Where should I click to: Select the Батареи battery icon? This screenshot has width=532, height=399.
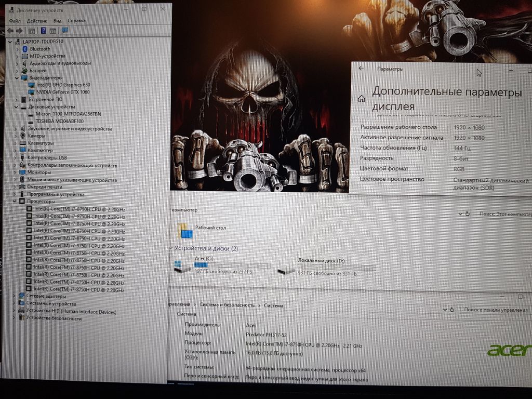[24, 71]
